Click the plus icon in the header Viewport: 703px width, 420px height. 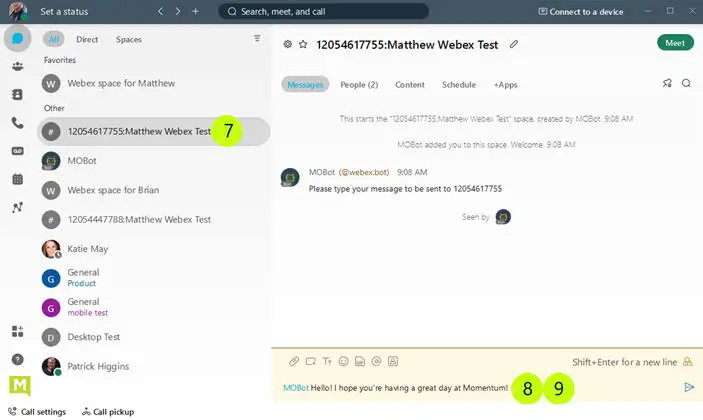pyautogui.click(x=195, y=11)
